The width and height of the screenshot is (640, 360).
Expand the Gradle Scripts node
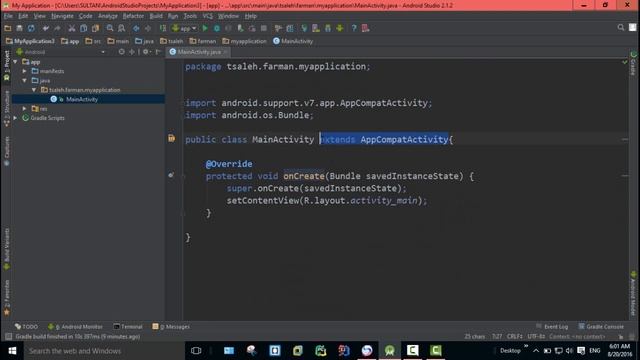coord(16,118)
